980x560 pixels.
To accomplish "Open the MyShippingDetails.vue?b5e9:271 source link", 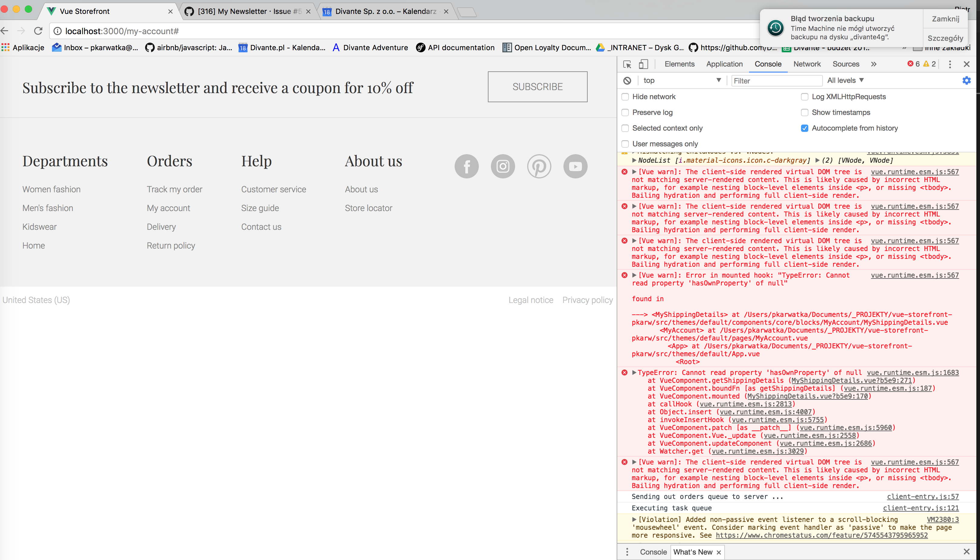I will click(x=851, y=380).
